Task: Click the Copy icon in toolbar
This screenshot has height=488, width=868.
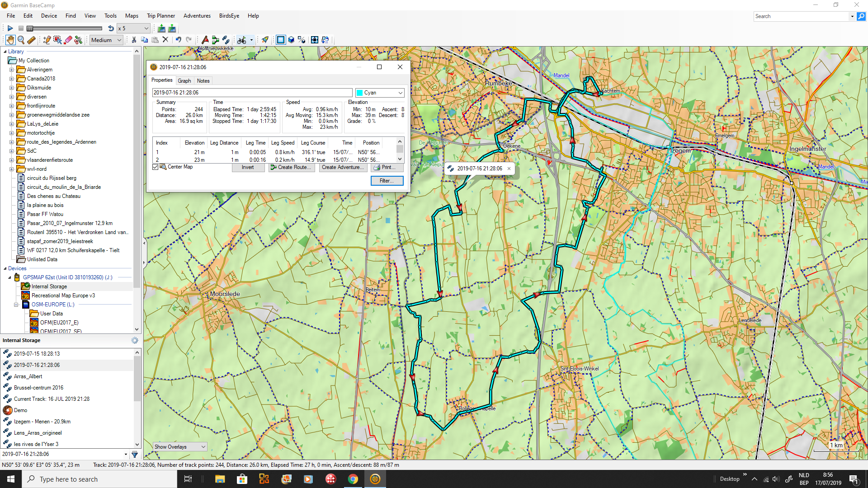Action: tap(144, 40)
